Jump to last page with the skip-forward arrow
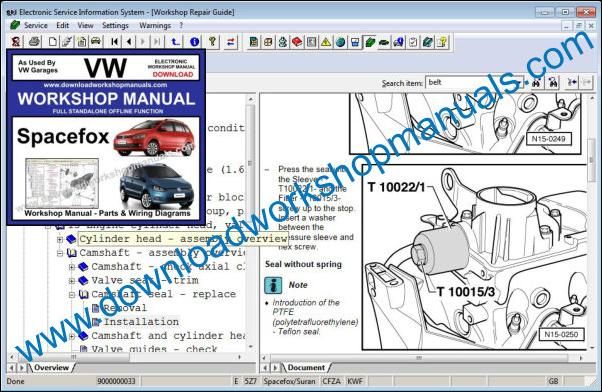Screen dimensions: 602x392 (x=157, y=41)
